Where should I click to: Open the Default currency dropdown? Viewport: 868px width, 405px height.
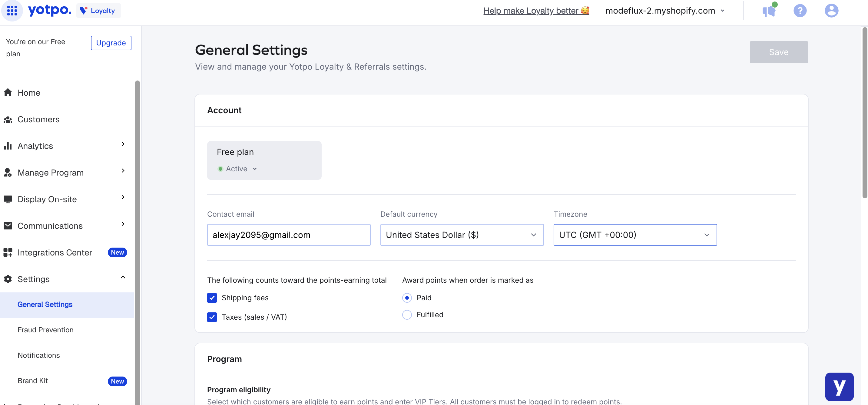[462, 235]
